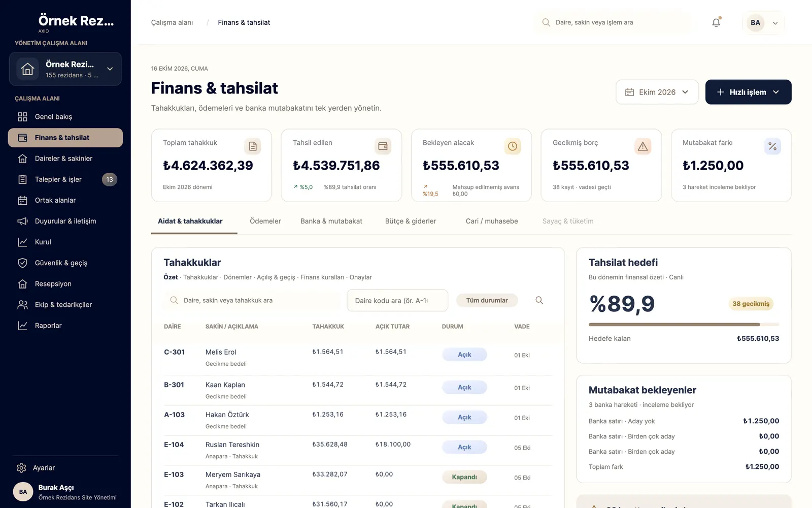812x508 pixels.
Task: Go to Çalışma alanı breadcrumb
Action: pos(172,22)
